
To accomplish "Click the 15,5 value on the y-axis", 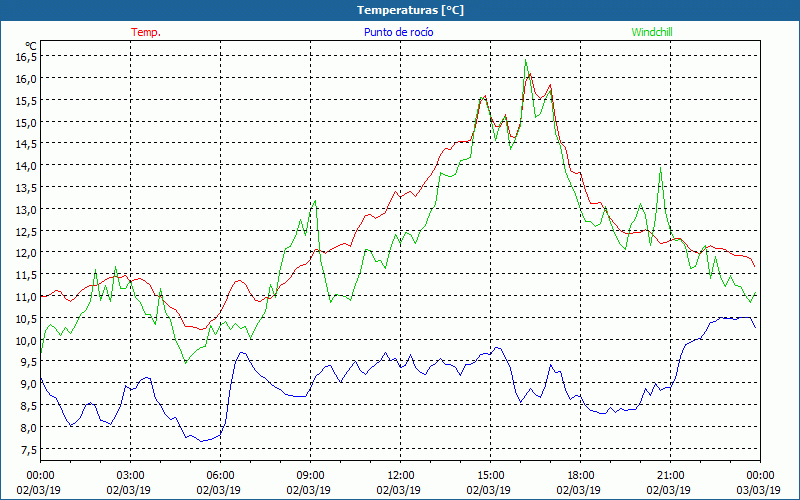I will click(26, 101).
